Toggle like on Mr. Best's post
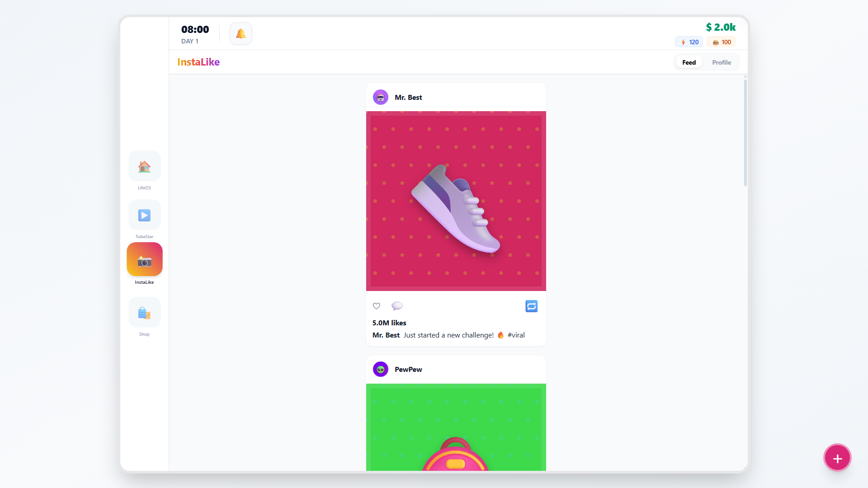The image size is (868, 488). [x=376, y=306]
